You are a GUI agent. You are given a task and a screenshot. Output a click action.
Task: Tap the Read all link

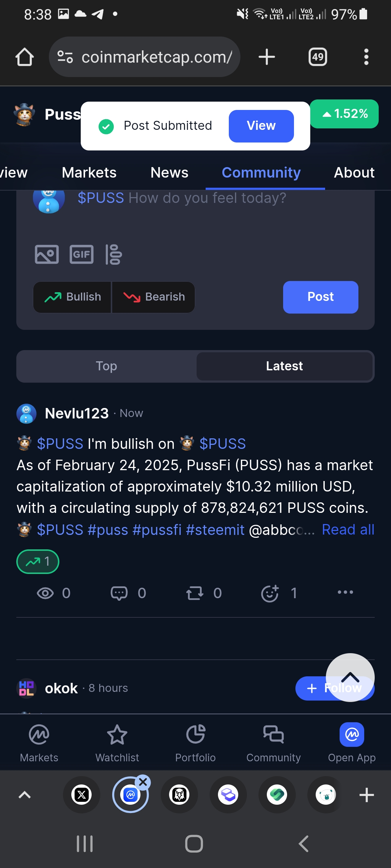(x=348, y=529)
